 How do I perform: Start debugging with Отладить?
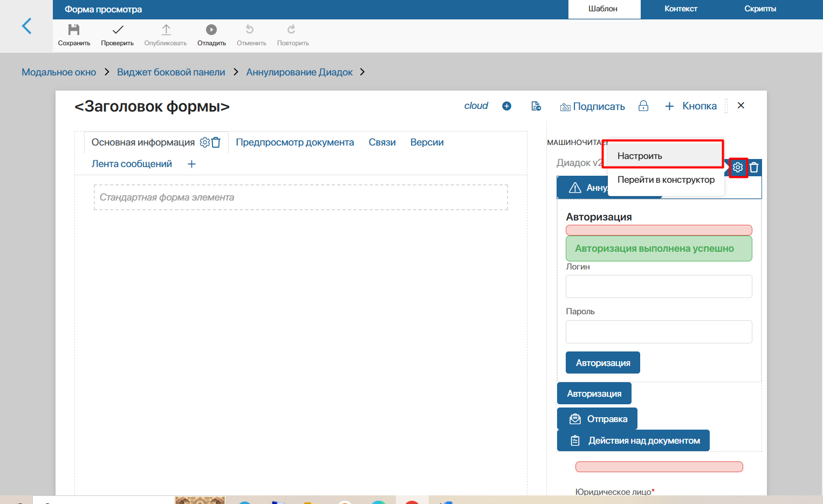(211, 35)
